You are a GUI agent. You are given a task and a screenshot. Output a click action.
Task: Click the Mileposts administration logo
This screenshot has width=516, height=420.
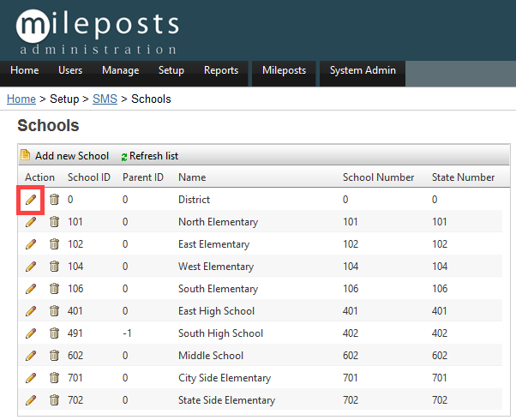point(98,32)
